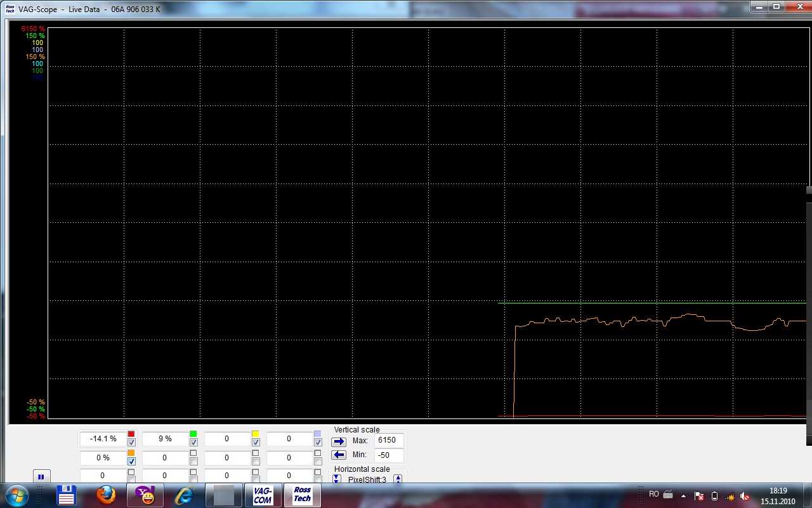Launch Firefox from the taskbar

coord(106,495)
